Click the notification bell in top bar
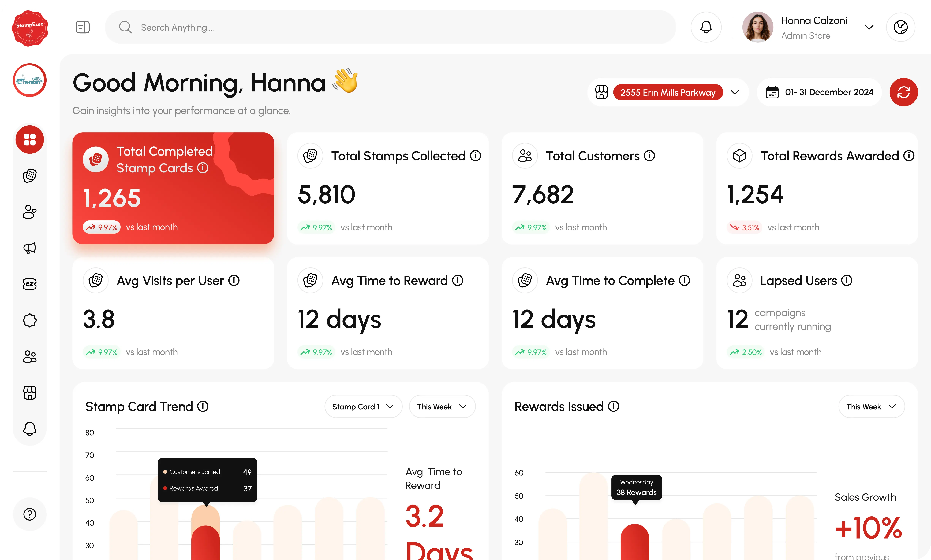This screenshot has height=560, width=931. point(706,27)
